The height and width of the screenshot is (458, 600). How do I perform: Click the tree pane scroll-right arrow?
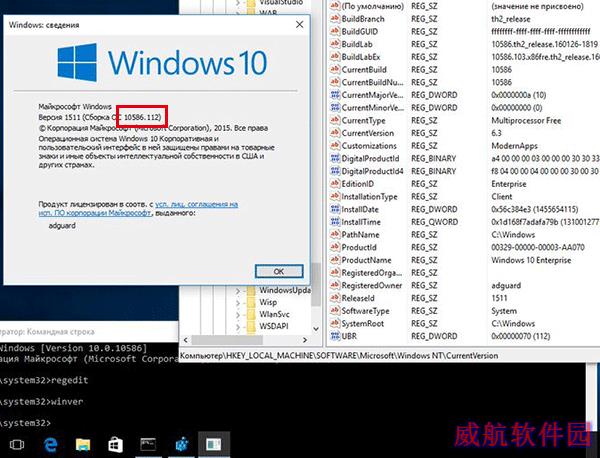305,340
